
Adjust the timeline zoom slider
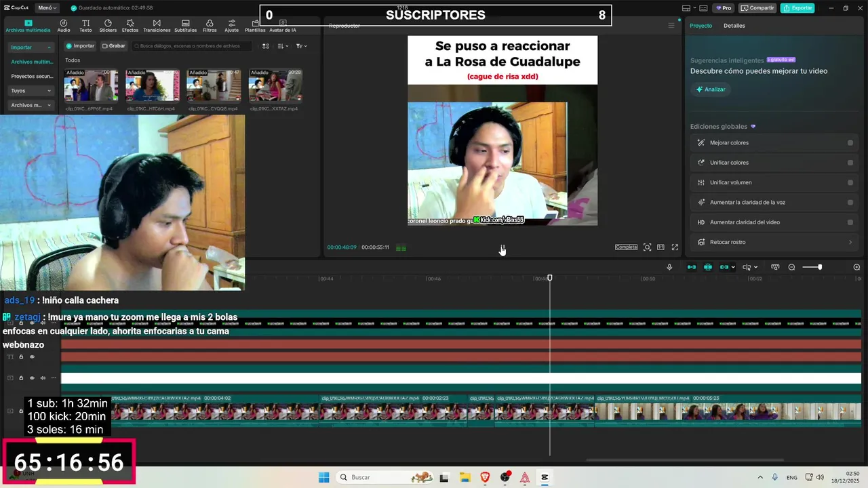812,267
